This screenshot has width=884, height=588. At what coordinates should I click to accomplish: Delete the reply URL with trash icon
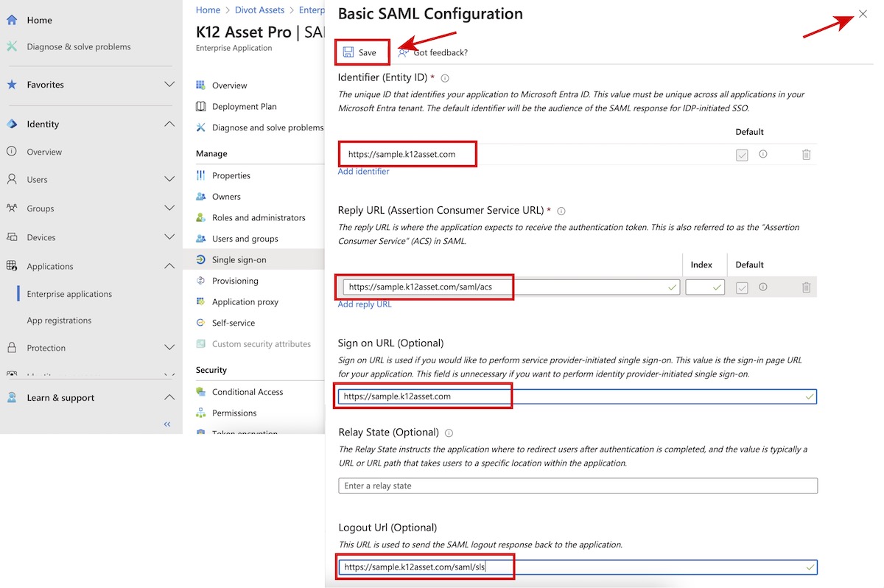(x=806, y=287)
